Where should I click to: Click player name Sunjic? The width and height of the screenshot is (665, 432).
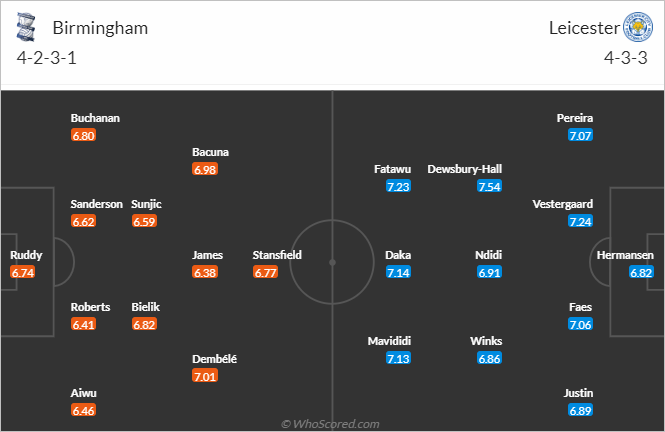coord(146,204)
